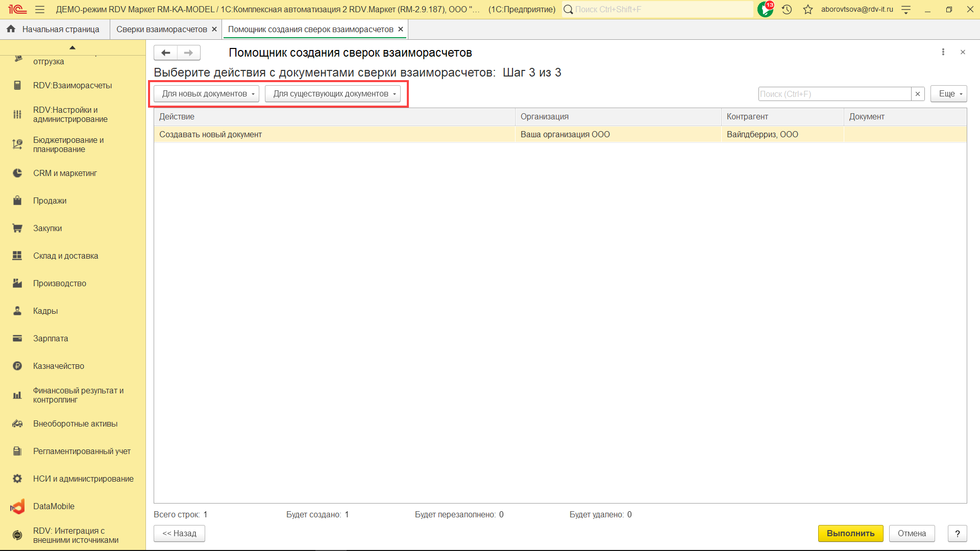The height and width of the screenshot is (551, 980).
Task: Click the << Назад button
Action: (179, 533)
